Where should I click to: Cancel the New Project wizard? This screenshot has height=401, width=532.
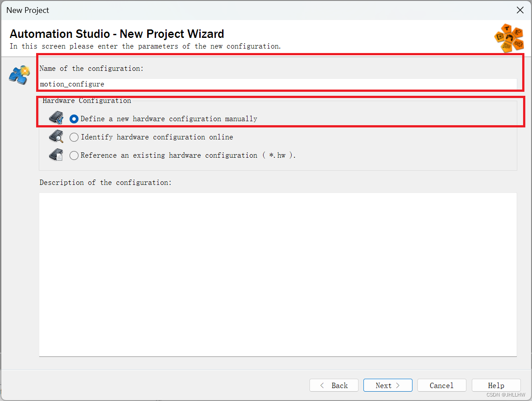pyautogui.click(x=441, y=385)
